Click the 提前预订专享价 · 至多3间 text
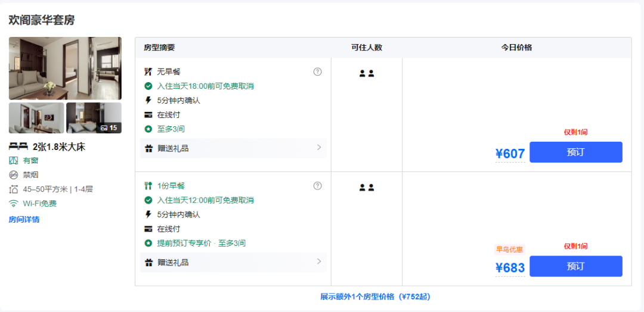Viewport: 644px width, 312px height. tap(202, 243)
